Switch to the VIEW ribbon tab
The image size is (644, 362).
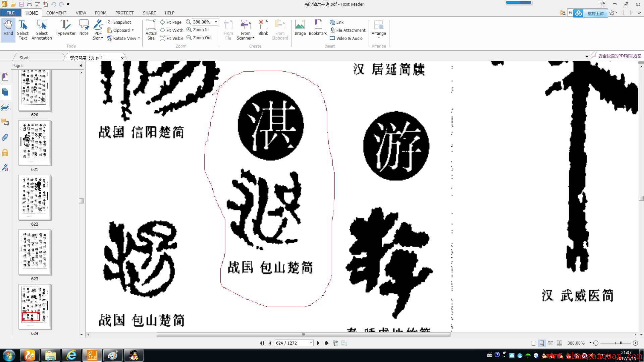point(81,13)
